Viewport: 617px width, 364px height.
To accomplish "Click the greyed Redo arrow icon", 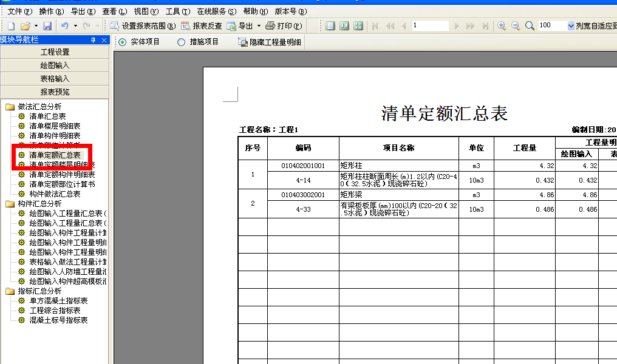I will click(x=87, y=26).
